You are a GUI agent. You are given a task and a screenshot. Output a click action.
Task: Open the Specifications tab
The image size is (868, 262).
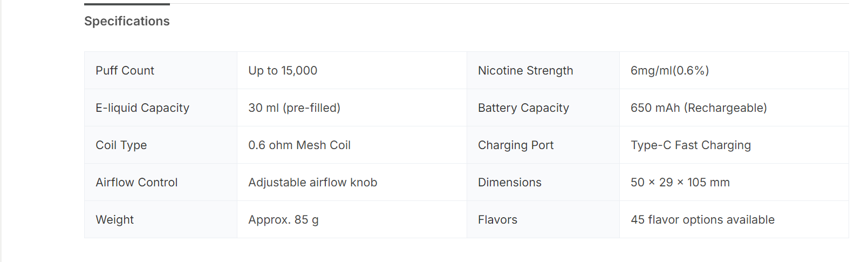[x=127, y=21]
